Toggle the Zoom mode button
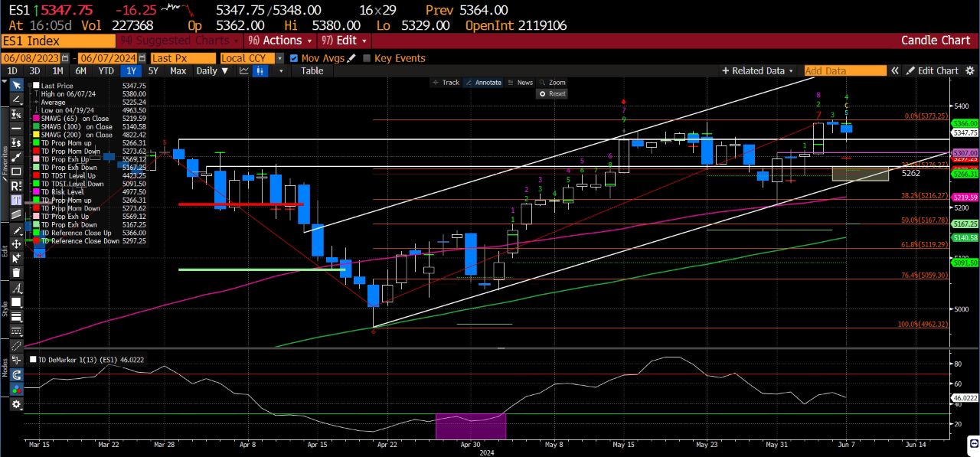The width and height of the screenshot is (980, 457). [x=552, y=82]
